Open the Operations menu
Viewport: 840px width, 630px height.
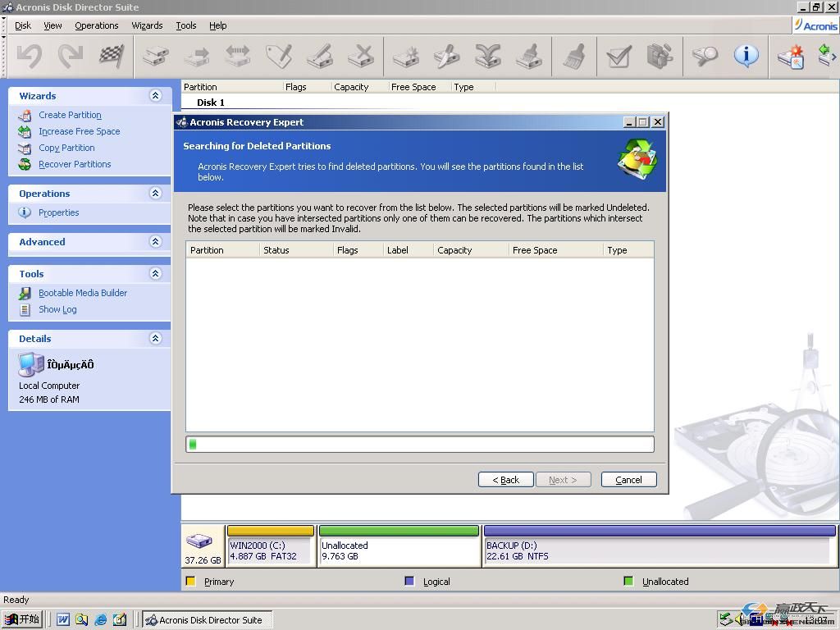click(x=97, y=25)
